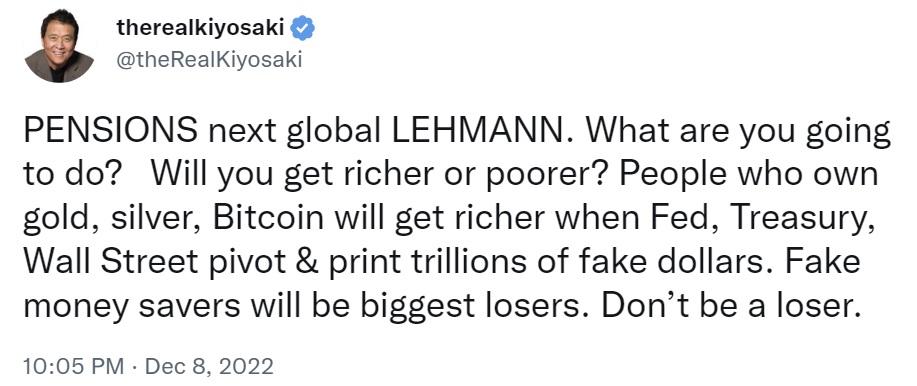This screenshot has height=386, width=917.
Task: Click the ampersand symbol after pivot
Action: (x=305, y=263)
